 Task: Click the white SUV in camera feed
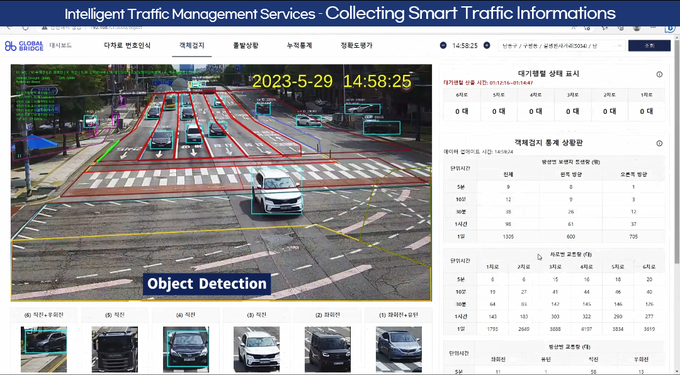coord(277,191)
